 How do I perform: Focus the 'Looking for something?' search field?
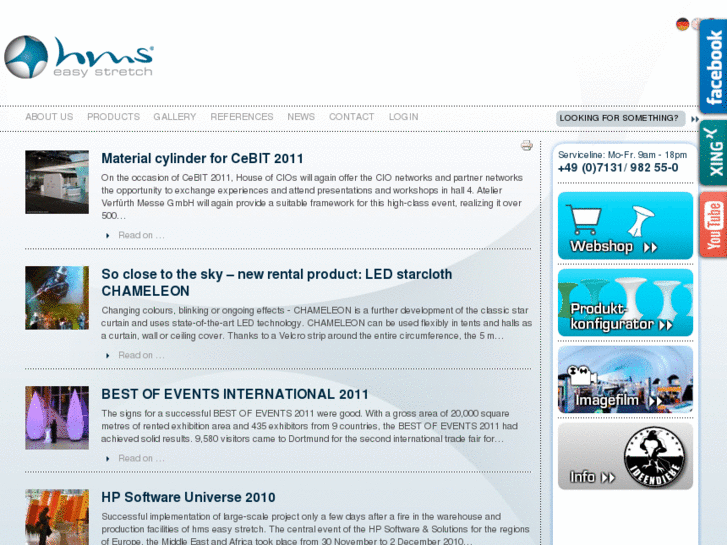621,118
